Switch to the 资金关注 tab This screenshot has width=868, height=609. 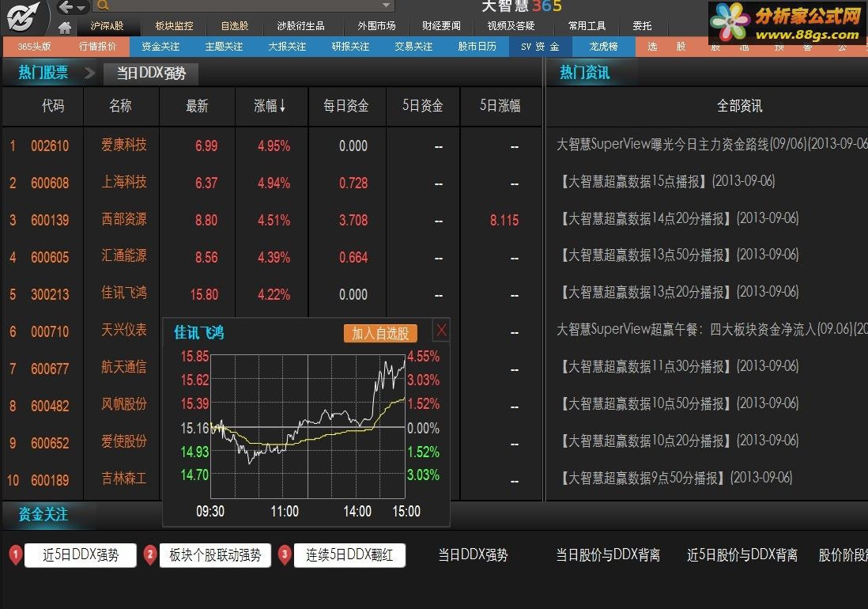[160, 47]
